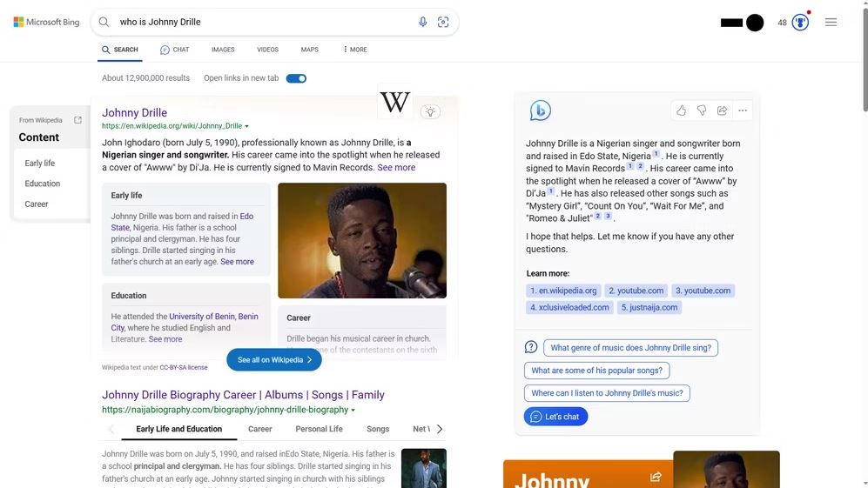Open the hamburger settings menu
Image resolution: width=868 pixels, height=488 pixels.
(831, 22)
